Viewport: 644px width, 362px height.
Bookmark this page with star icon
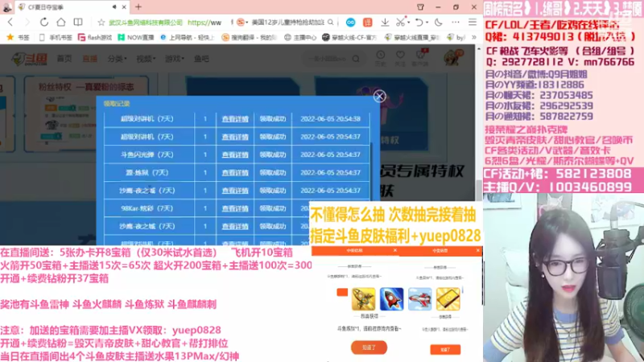tap(101, 23)
